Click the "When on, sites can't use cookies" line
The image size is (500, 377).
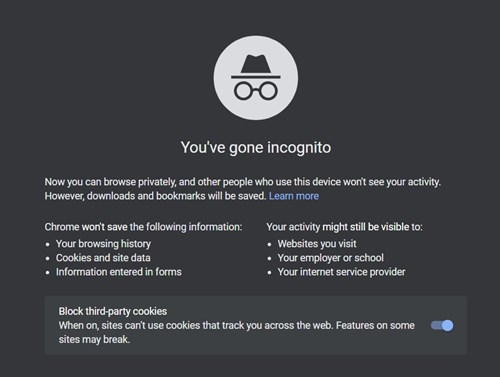(237, 325)
